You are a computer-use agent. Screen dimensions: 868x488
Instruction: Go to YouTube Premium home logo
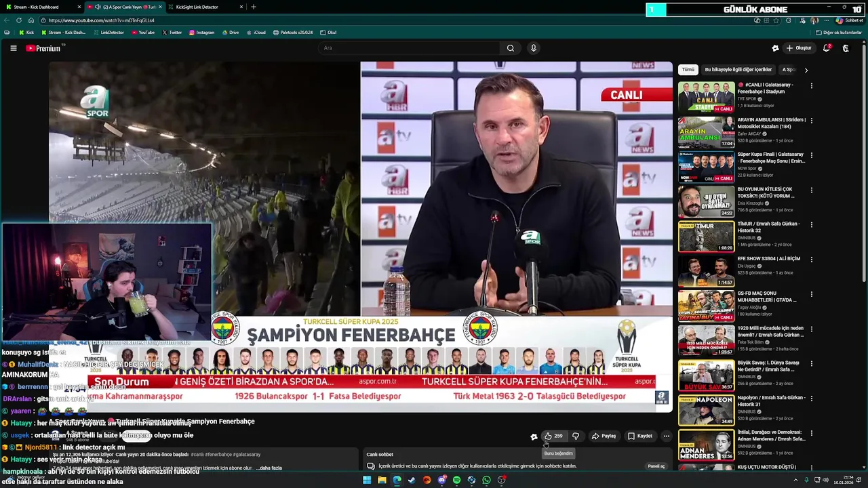click(x=43, y=48)
